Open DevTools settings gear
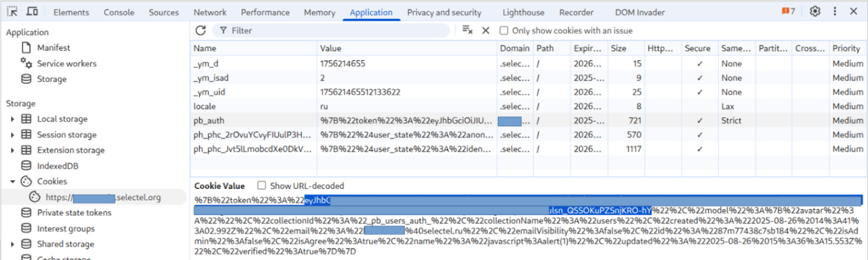The width and height of the screenshot is (868, 260). click(815, 11)
